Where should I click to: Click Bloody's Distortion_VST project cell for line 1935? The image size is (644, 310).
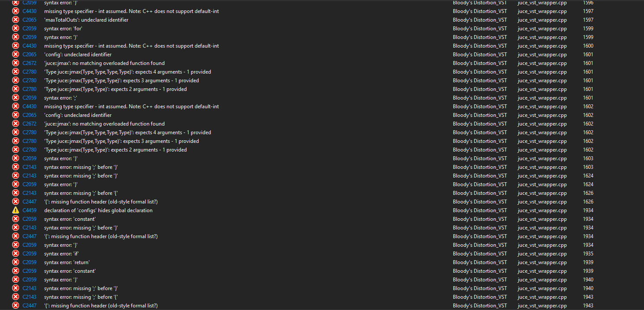(480, 254)
